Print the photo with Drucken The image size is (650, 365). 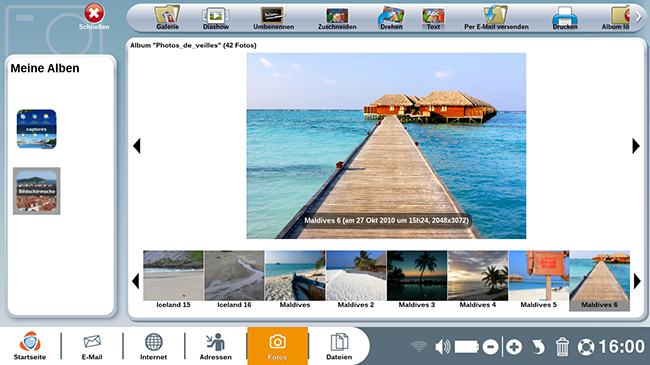[x=565, y=18]
